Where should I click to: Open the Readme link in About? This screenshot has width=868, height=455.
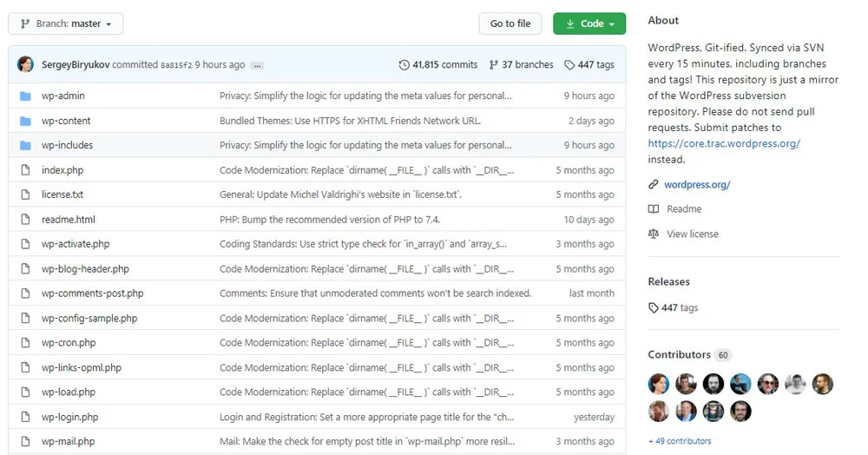coord(684,208)
